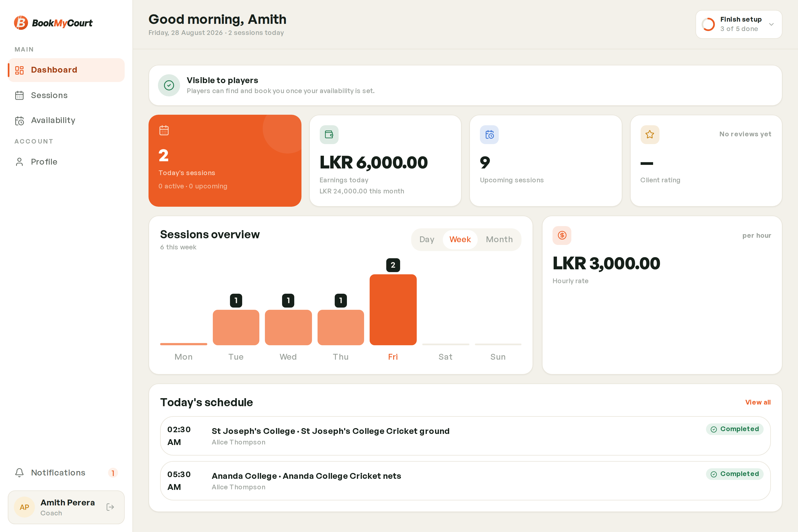Viewport: 798px width, 532px height.
Task: Click the Visible to players heading
Action: pyautogui.click(x=222, y=80)
